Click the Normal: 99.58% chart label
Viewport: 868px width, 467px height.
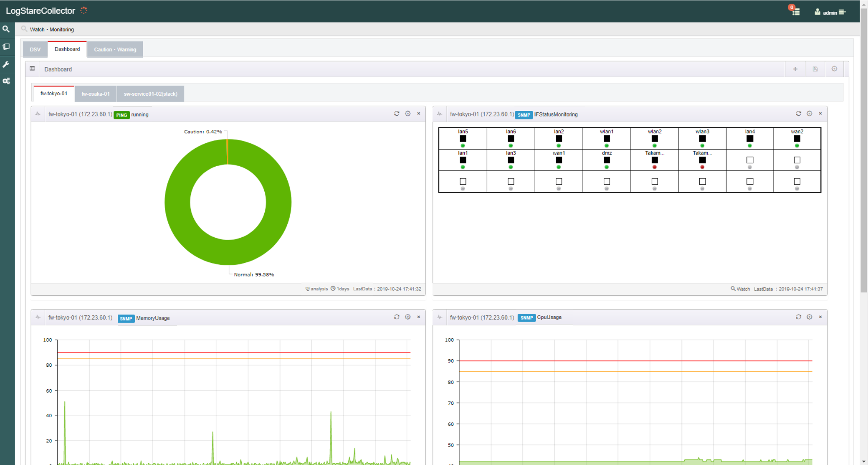click(254, 274)
